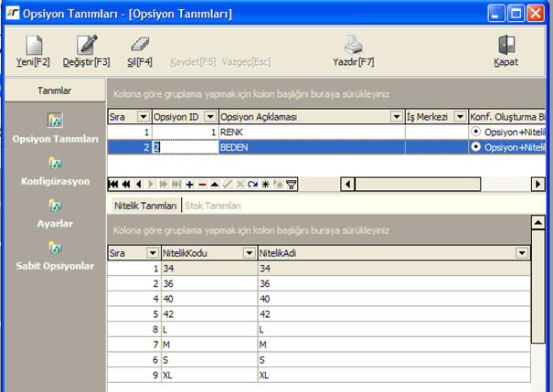Switch to Nitelik Tanımları tab

[145, 206]
